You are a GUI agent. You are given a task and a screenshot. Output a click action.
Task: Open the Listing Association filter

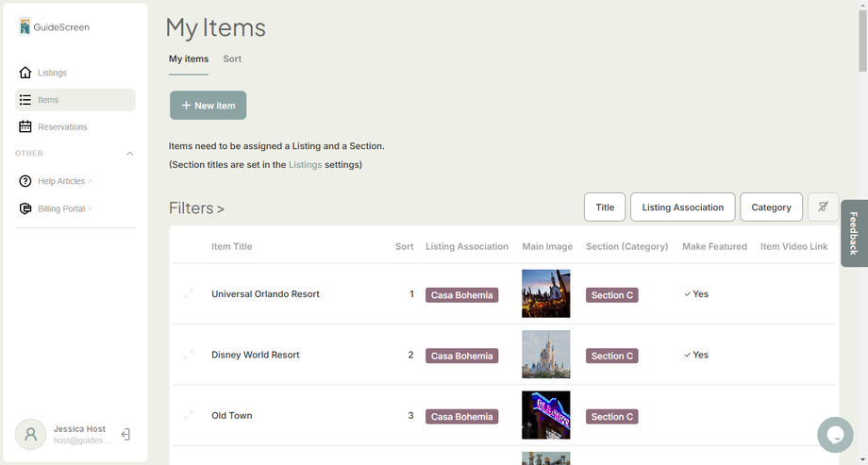[x=682, y=208]
